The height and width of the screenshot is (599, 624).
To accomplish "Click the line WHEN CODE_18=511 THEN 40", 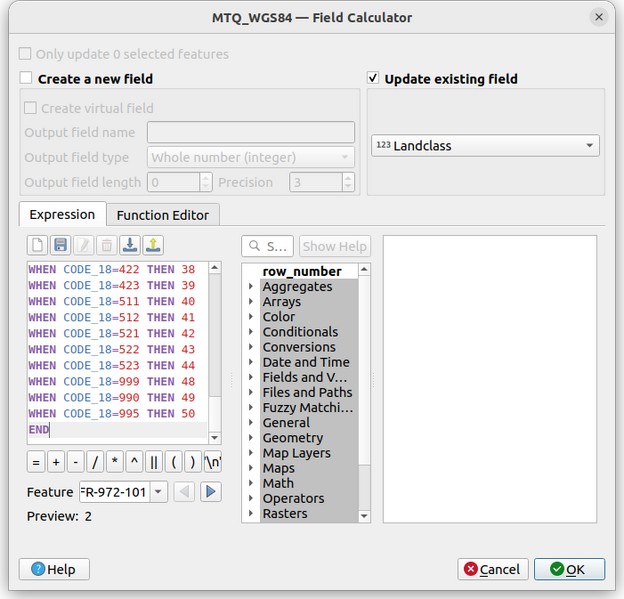I will coord(112,301).
